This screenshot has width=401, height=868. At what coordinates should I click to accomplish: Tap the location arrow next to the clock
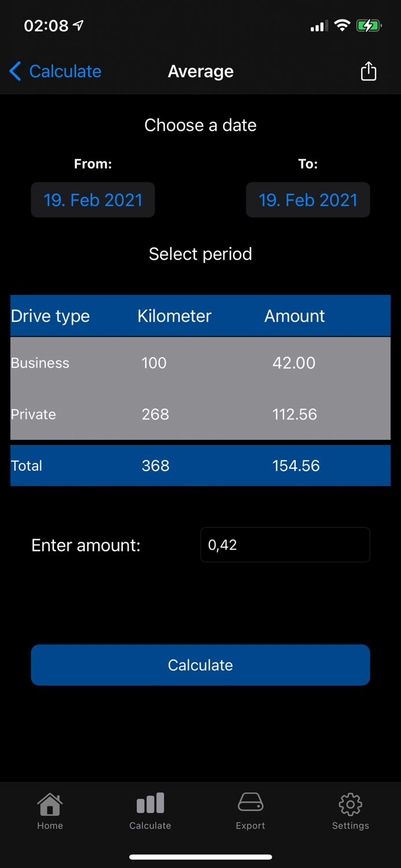(77, 24)
